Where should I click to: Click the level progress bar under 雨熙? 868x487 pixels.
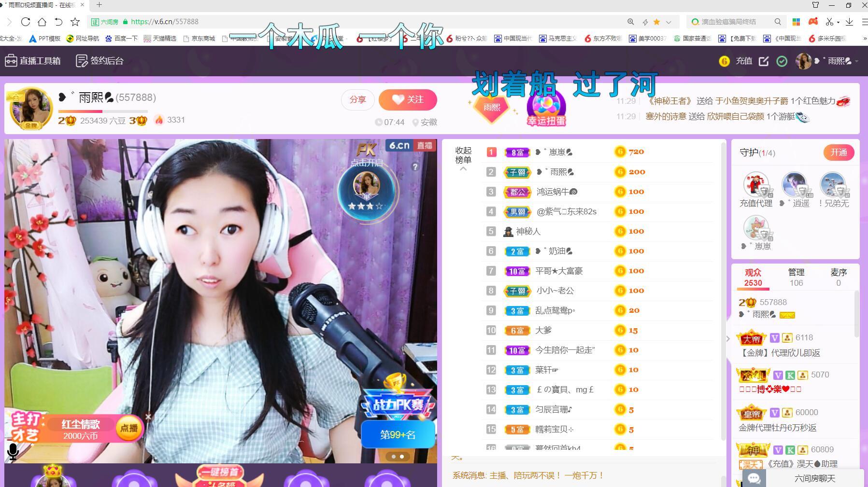coord(103,111)
